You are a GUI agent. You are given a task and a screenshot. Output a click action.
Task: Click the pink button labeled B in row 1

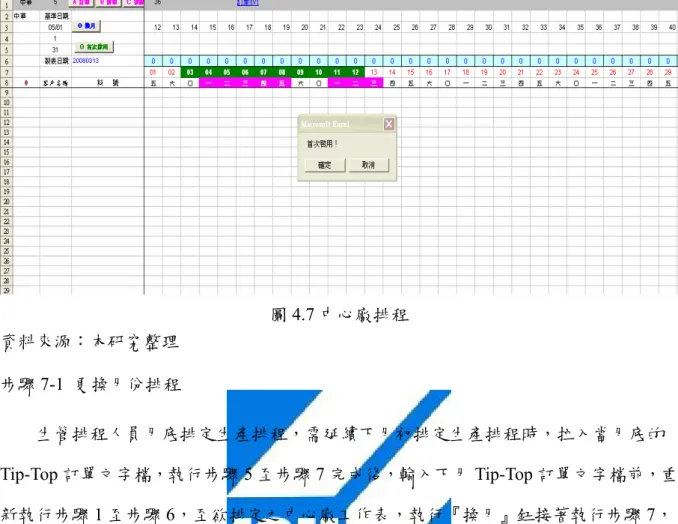pyautogui.click(x=109, y=3)
